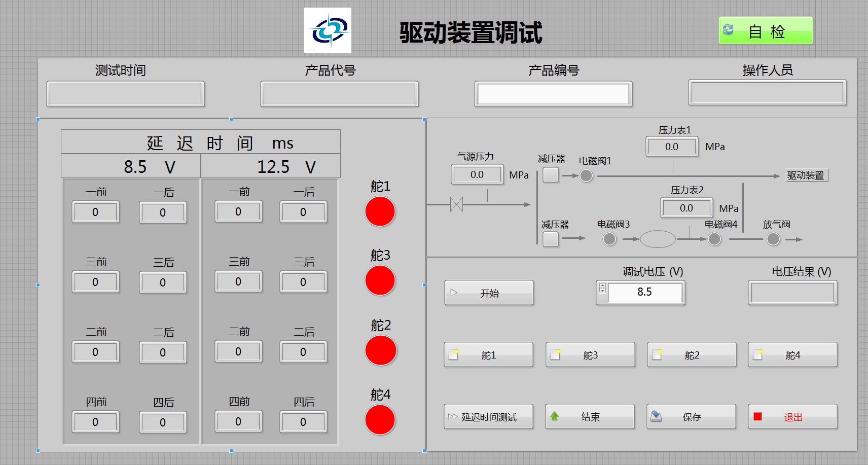Click the red 舵1 indicator light
868x465 pixels.
tap(380, 211)
